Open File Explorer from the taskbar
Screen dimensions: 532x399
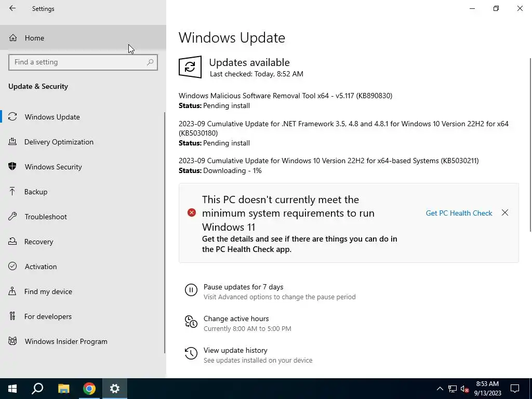coord(63,389)
